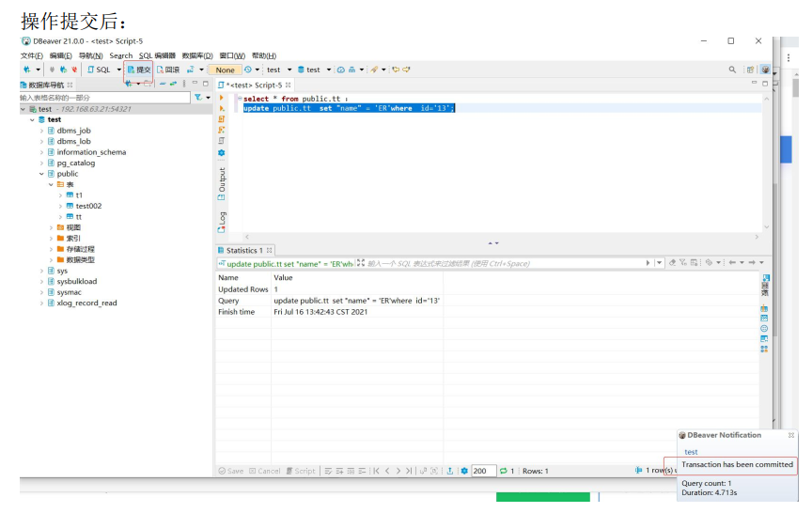Go to first row navigation icon
812x513 pixels.
click(x=377, y=471)
